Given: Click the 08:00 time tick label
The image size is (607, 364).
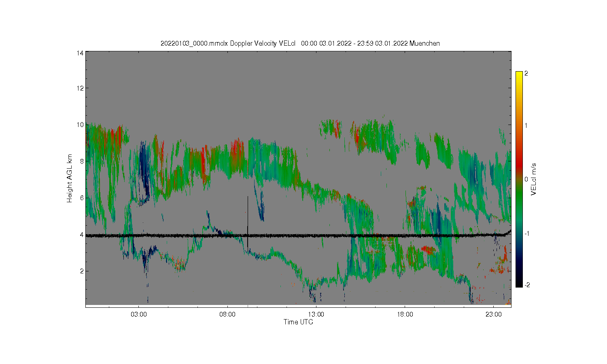Looking at the screenshot, I should pos(227,314).
